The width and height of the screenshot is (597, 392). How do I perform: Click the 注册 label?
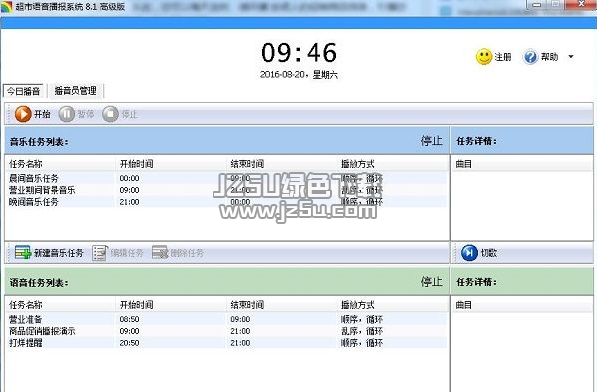[503, 57]
